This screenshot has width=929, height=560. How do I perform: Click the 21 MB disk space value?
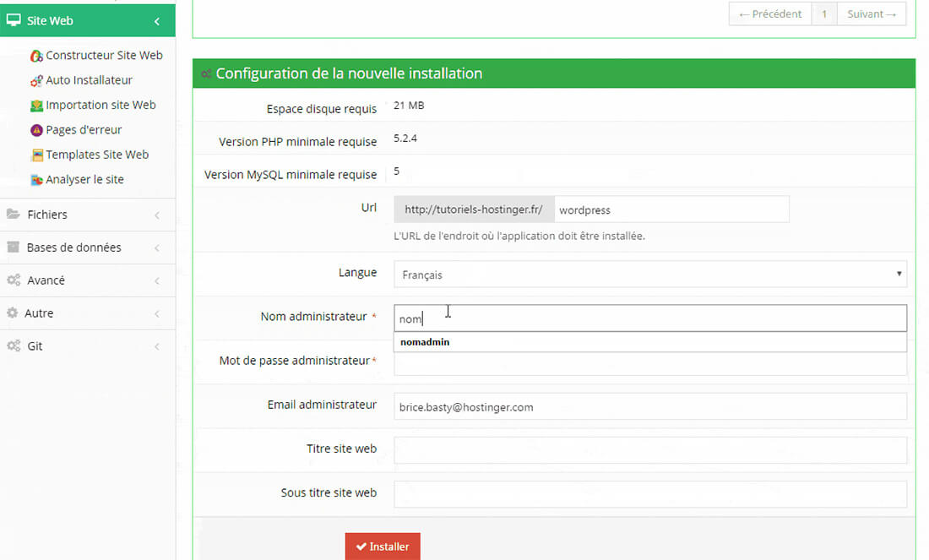click(x=409, y=106)
